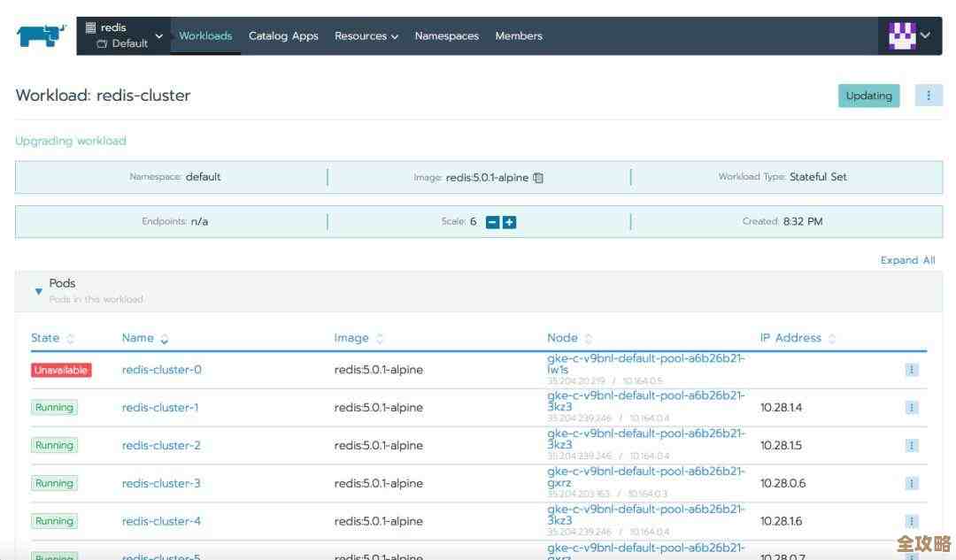The image size is (956, 560).
Task: Click the Updating status button
Action: coord(868,96)
